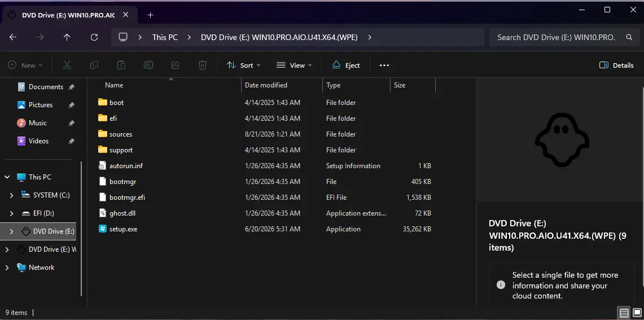Screen dimensions: 644x320
Task: Open the View dropdown menu
Action: 294,65
